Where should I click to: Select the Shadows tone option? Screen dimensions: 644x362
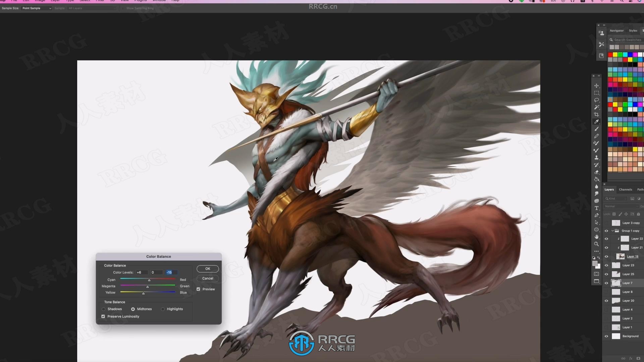tap(104, 309)
